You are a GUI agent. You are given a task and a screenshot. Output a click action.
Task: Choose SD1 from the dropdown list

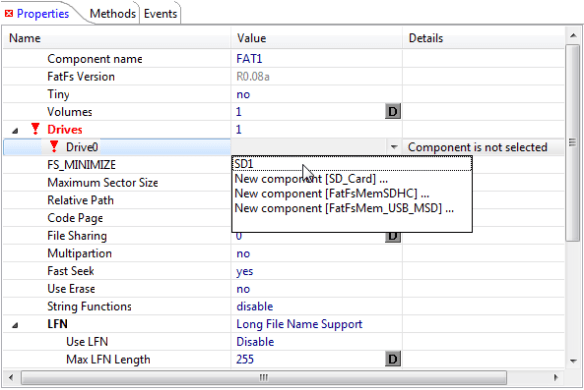tap(352, 164)
